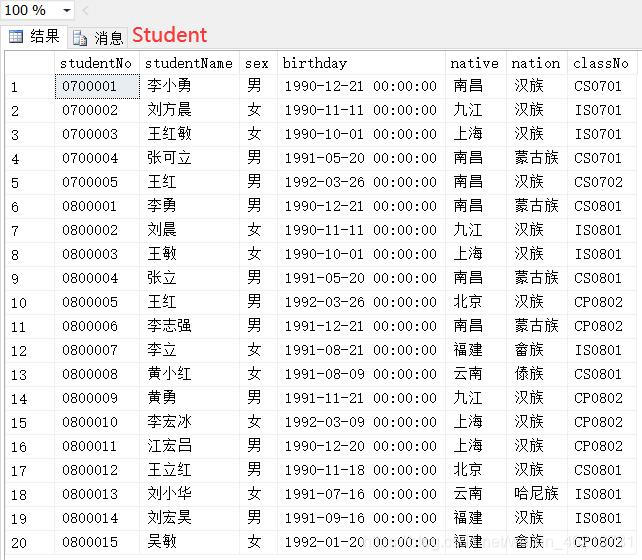642x560 pixels.
Task: Click the nation column header
Action: 536,63
